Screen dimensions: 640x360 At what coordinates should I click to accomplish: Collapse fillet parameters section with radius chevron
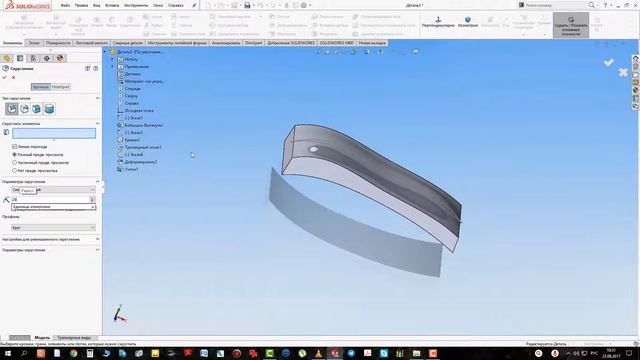point(98,182)
